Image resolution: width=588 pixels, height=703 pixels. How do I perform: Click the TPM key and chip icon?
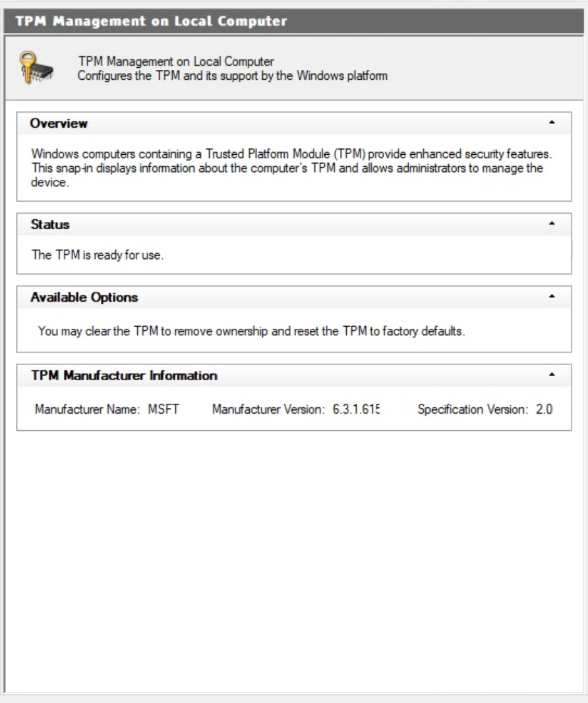click(x=36, y=67)
